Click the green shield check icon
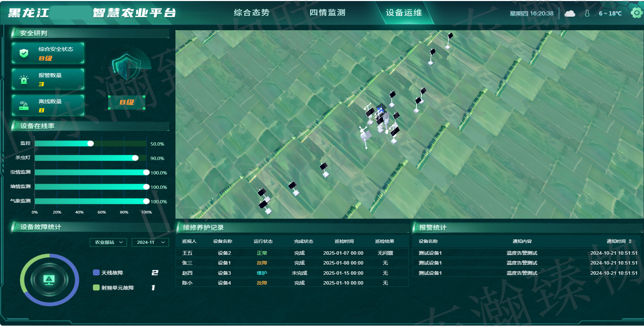 coord(24,53)
